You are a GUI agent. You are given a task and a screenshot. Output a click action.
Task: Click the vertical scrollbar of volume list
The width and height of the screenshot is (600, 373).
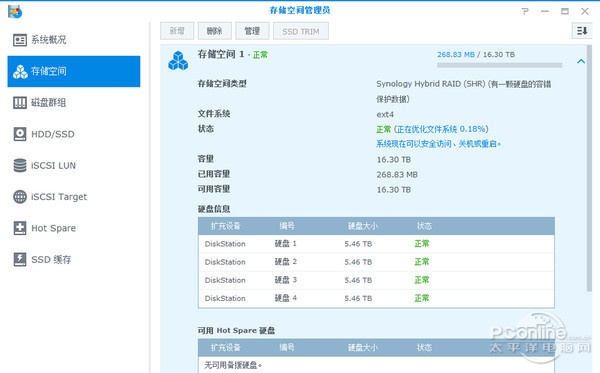tap(589, 168)
